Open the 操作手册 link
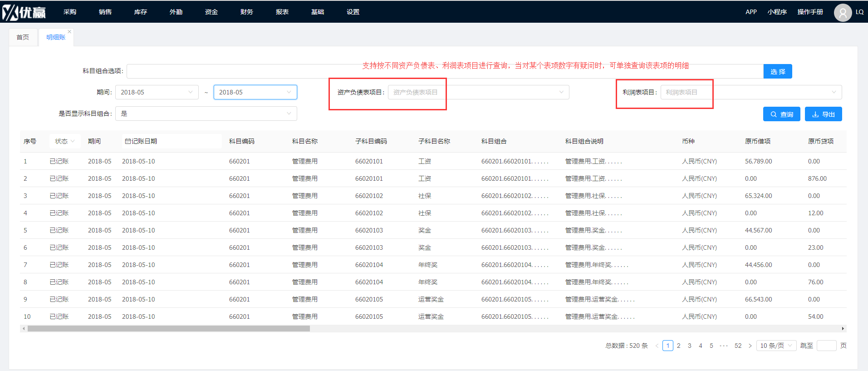This screenshot has height=371, width=868. 810,12
